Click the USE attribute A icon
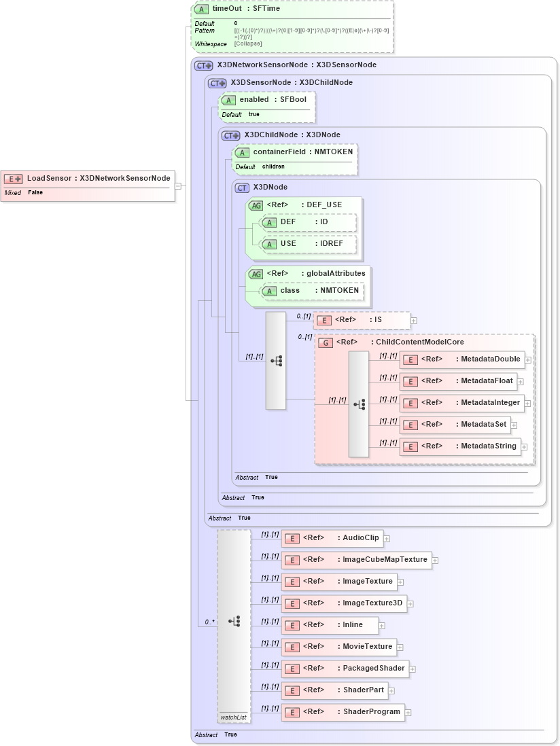Viewport: 560px width, 746px height. (x=269, y=245)
